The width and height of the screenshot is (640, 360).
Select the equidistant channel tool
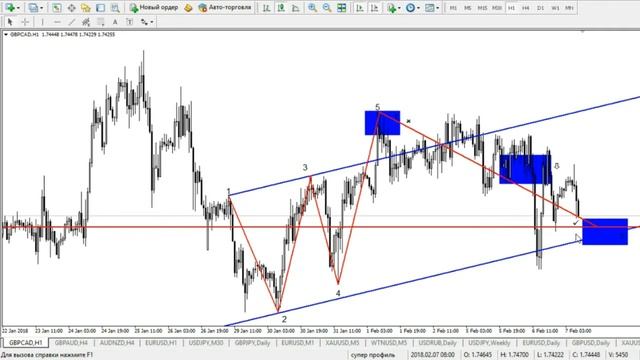coord(86,22)
